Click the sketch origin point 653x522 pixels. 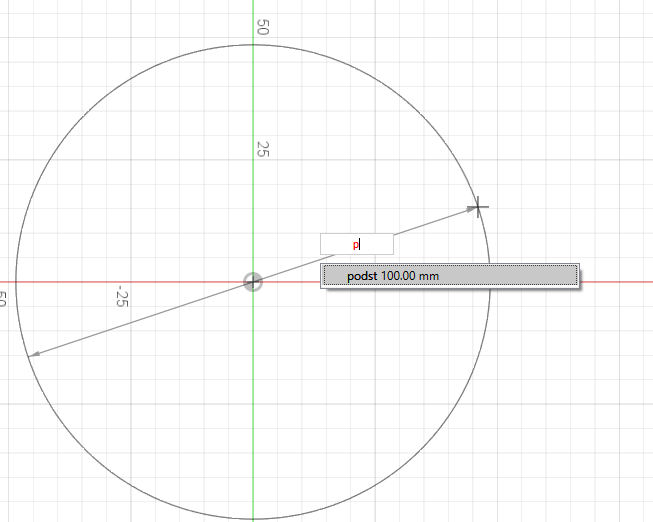253,282
